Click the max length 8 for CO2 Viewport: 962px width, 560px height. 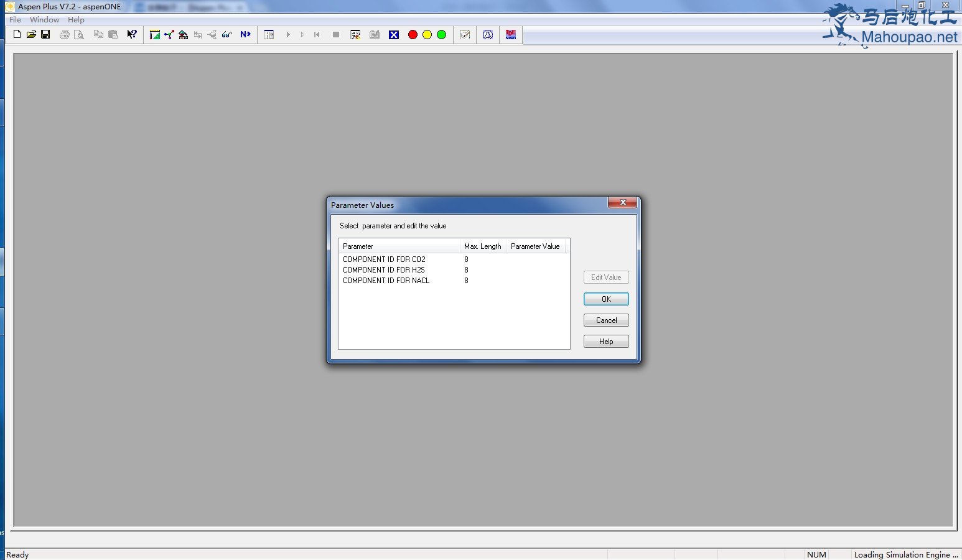(466, 259)
